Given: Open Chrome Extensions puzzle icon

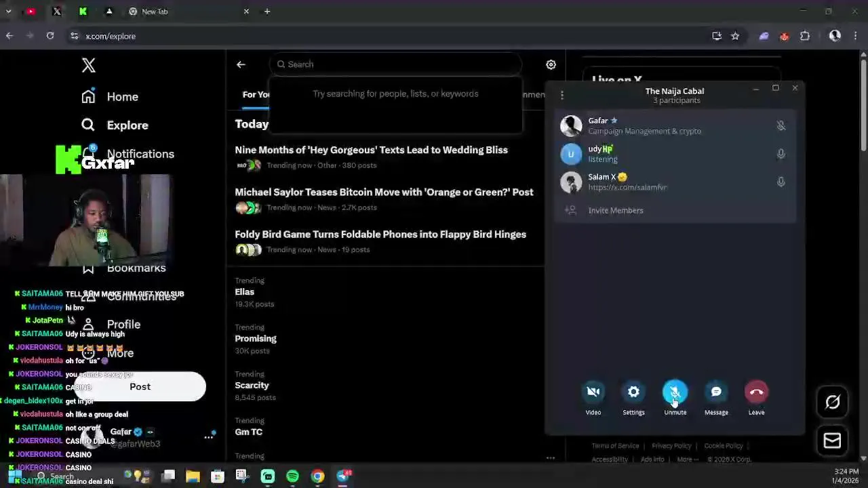Looking at the screenshot, I should [805, 36].
